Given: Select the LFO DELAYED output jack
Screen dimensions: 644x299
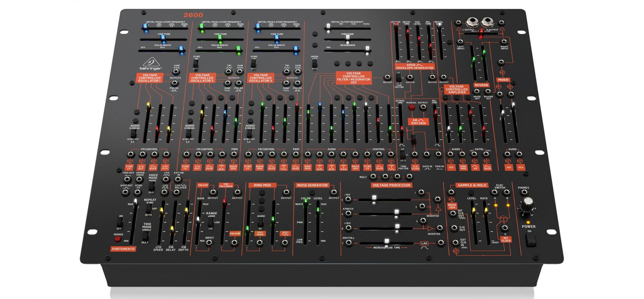Looking at the screenshot, I should (176, 192).
